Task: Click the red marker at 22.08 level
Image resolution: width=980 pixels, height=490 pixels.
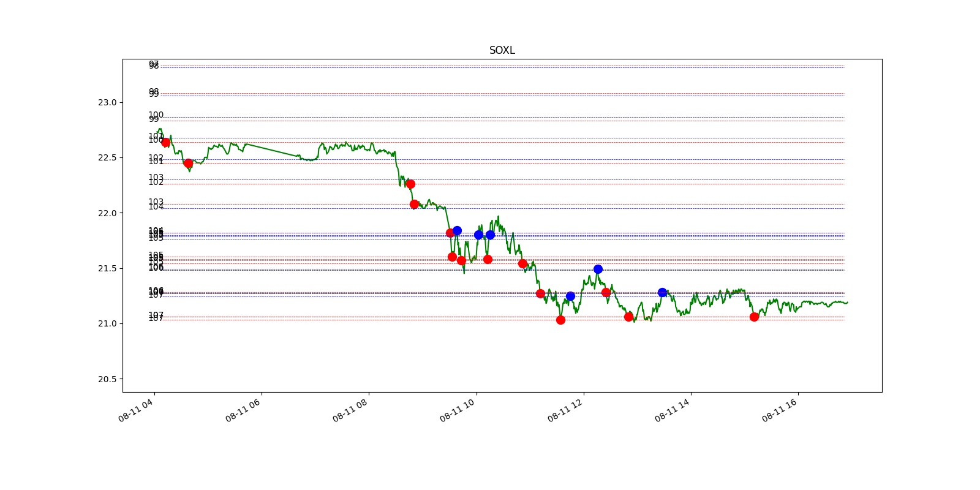Action: (x=414, y=204)
